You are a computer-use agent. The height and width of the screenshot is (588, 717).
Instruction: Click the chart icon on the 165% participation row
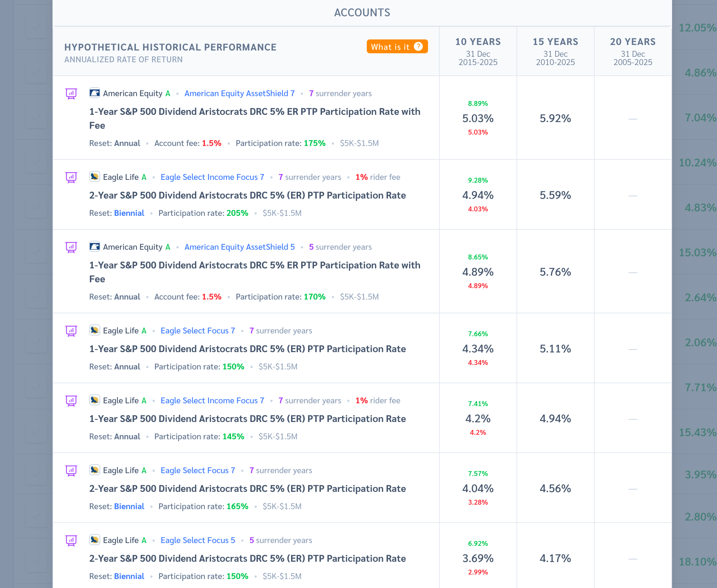point(71,471)
